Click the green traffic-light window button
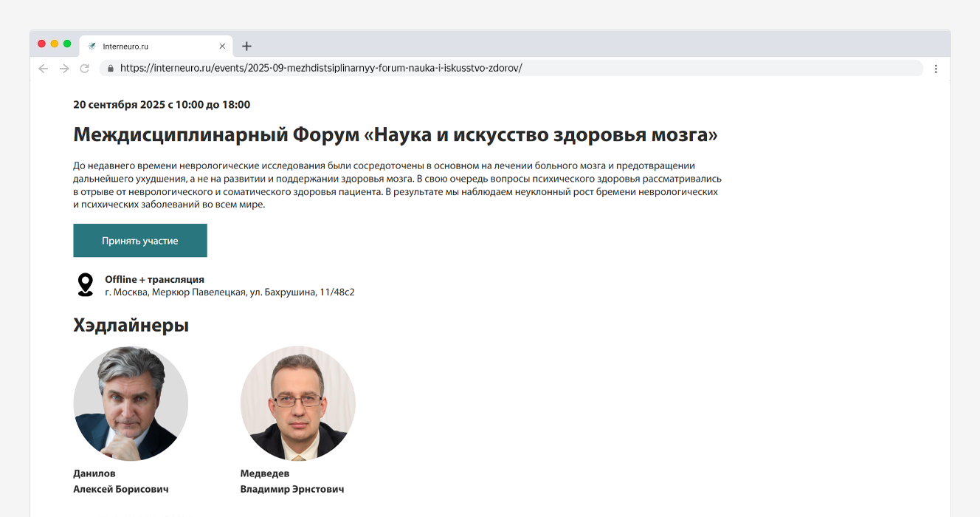The image size is (980, 517). [x=67, y=44]
